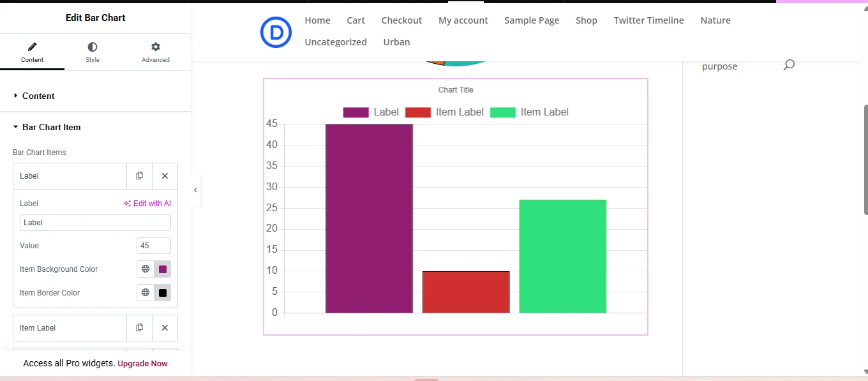
Task: Click the Value field showing 45
Action: pos(154,246)
